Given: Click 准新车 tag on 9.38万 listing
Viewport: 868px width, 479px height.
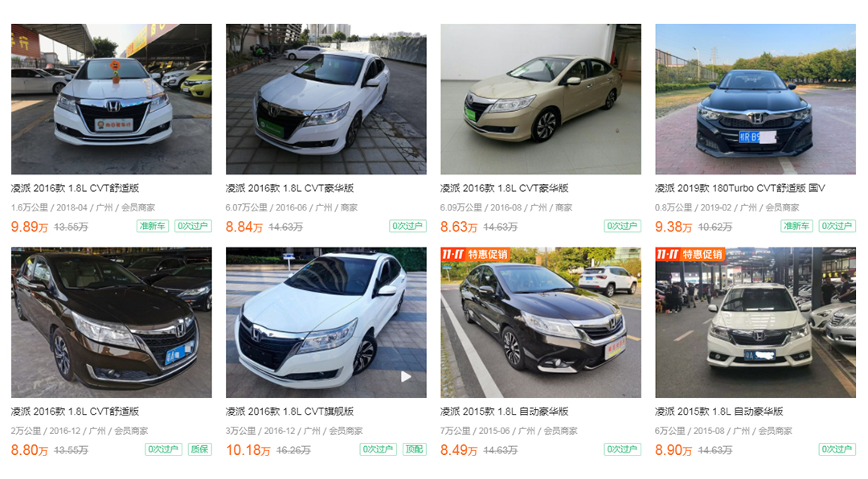Looking at the screenshot, I should [796, 226].
